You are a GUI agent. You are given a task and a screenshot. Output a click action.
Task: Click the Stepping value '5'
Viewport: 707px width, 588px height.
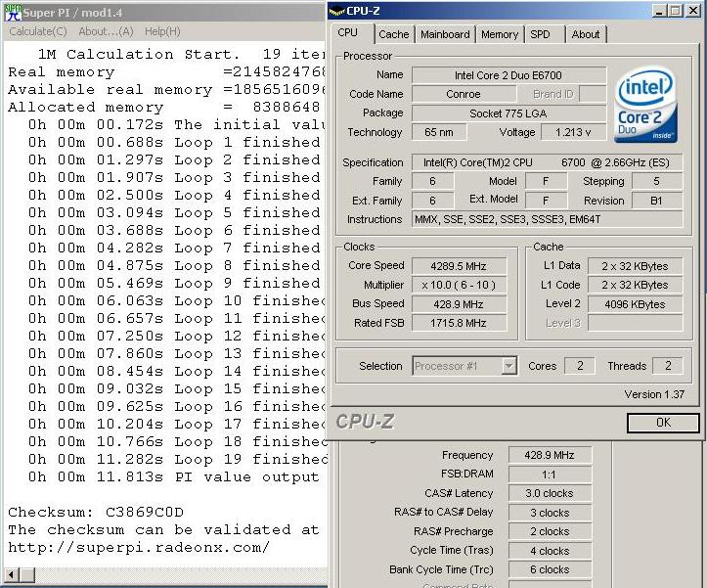(657, 181)
